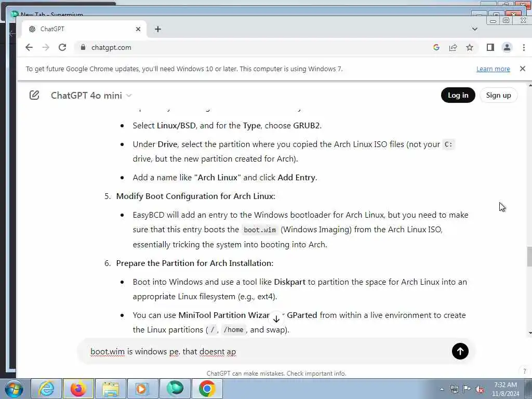Dismiss the Chrome update notification bar
This screenshot has height=399, width=532.
523,69
